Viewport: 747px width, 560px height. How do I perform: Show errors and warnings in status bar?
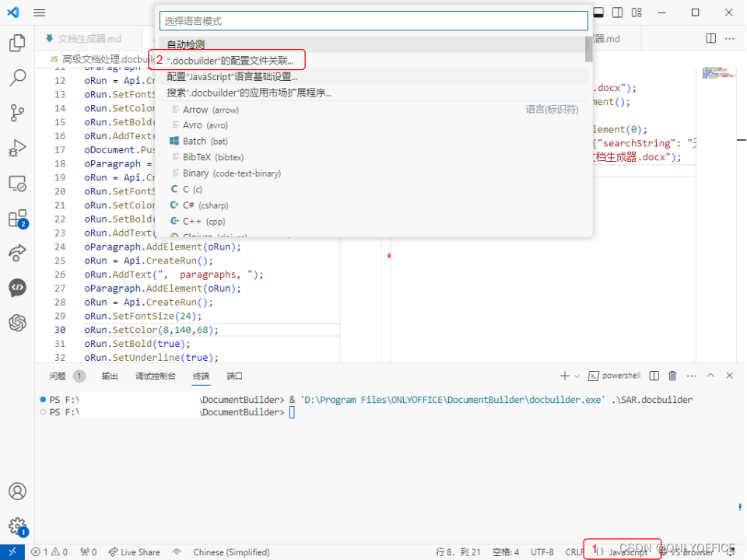(50, 552)
